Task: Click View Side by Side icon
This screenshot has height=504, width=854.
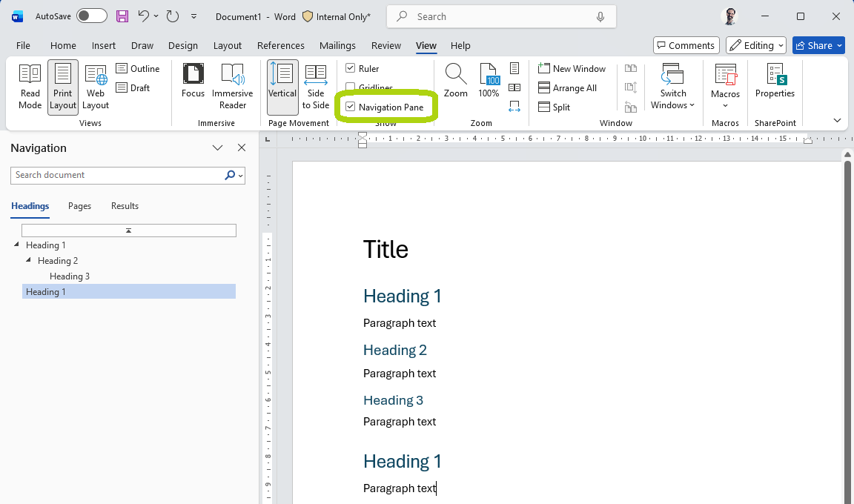Action: (631, 69)
